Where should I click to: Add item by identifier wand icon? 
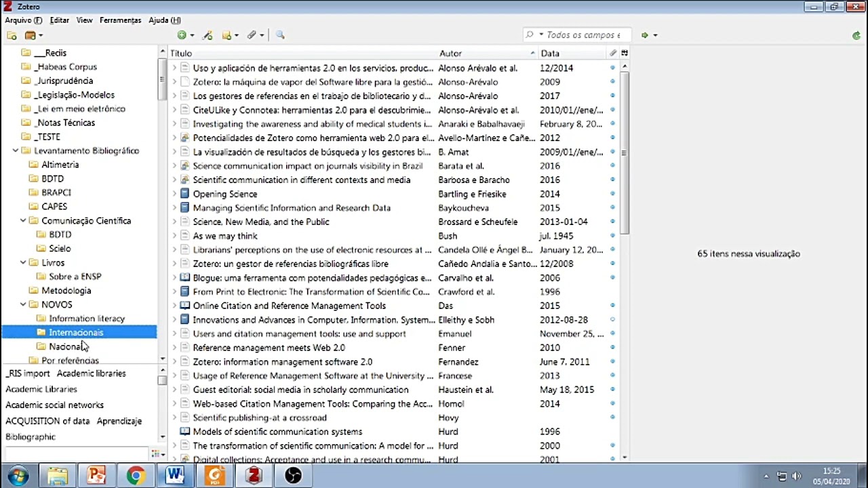point(208,35)
